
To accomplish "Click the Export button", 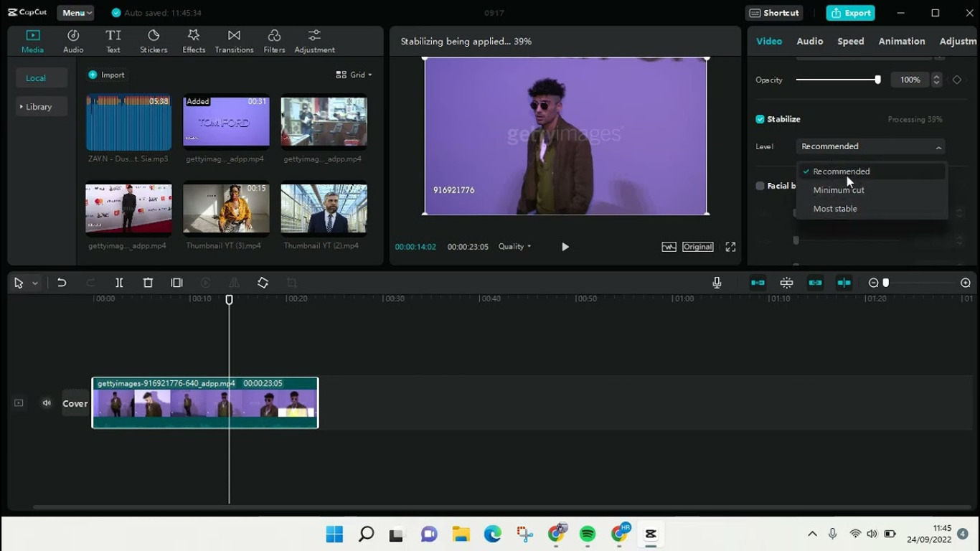I will pos(850,13).
